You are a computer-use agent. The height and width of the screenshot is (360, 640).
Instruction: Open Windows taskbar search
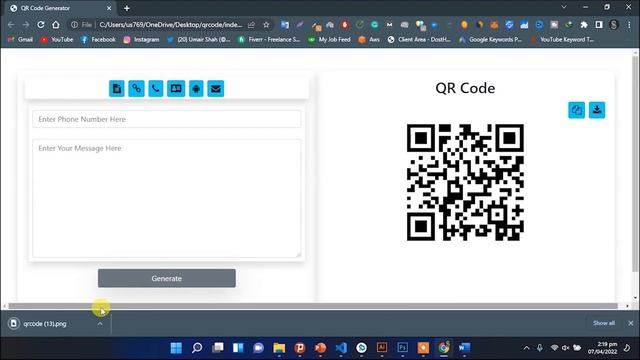197,348
